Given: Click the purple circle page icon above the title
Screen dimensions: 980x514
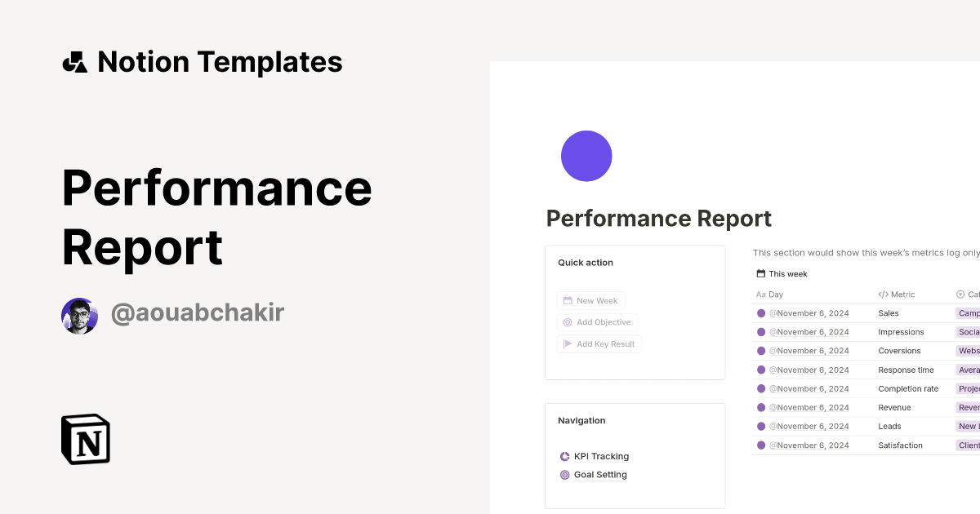Looking at the screenshot, I should point(586,155).
